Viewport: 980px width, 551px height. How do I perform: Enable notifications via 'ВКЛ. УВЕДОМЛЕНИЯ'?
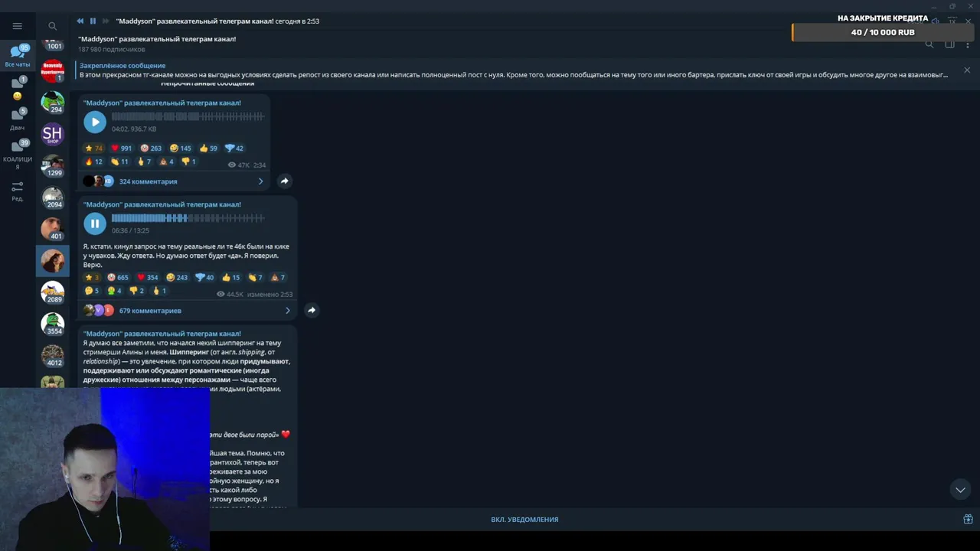click(524, 520)
